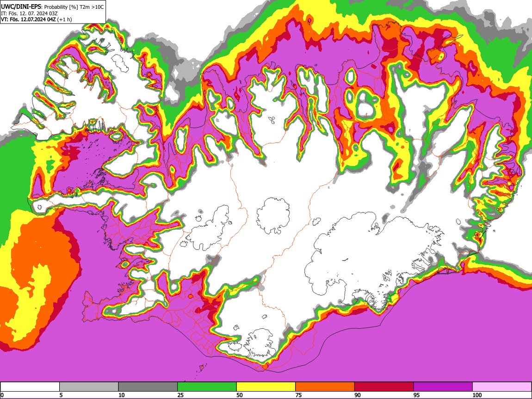Click the 'VT: Fös. 12.07.2024 04Z' line
The height and width of the screenshot is (399, 532).
point(28,19)
